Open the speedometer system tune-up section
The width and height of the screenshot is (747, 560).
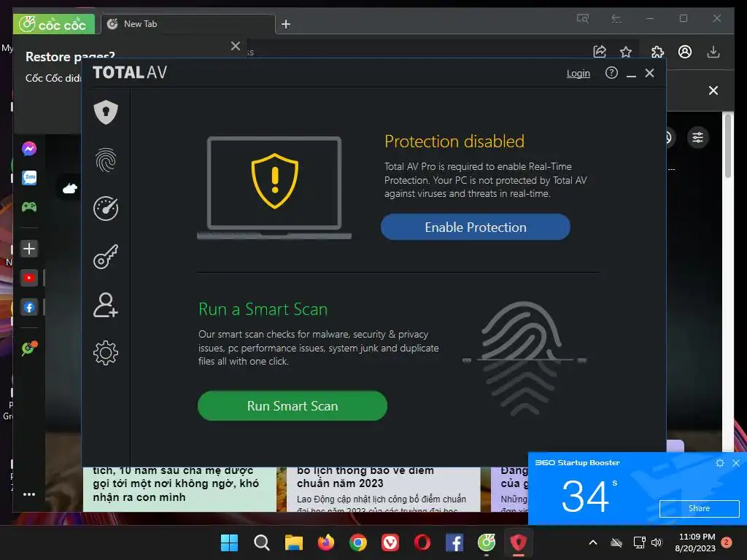106,209
